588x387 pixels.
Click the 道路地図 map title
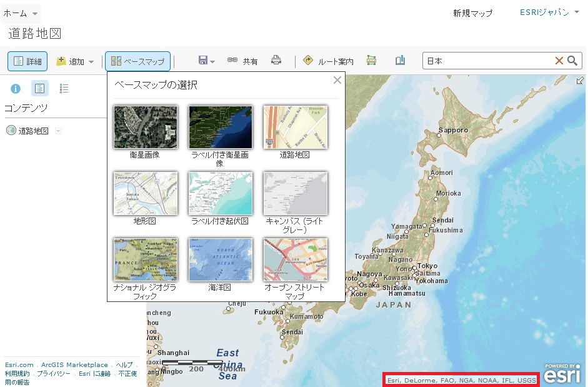coord(34,33)
